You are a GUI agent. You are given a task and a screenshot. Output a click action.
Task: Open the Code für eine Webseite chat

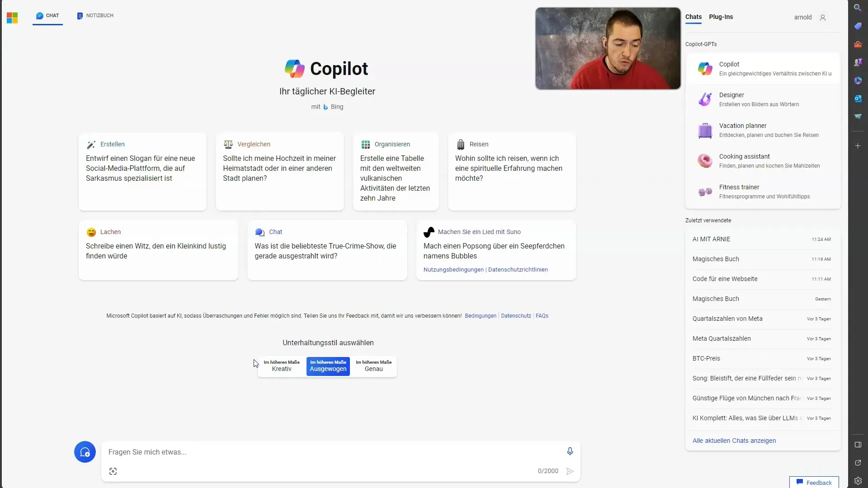pyautogui.click(x=725, y=279)
